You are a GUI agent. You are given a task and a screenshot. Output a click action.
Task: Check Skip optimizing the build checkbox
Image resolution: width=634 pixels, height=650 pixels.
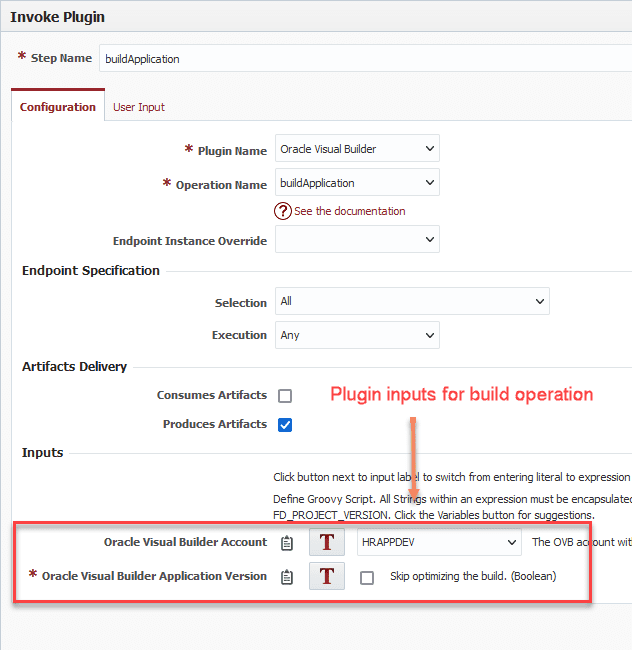click(x=367, y=577)
